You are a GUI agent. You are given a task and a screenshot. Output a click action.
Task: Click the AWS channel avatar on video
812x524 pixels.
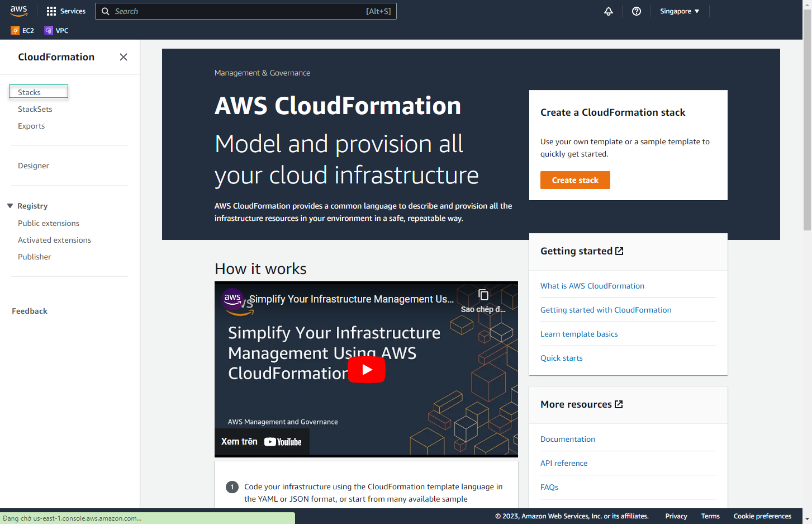(x=232, y=299)
